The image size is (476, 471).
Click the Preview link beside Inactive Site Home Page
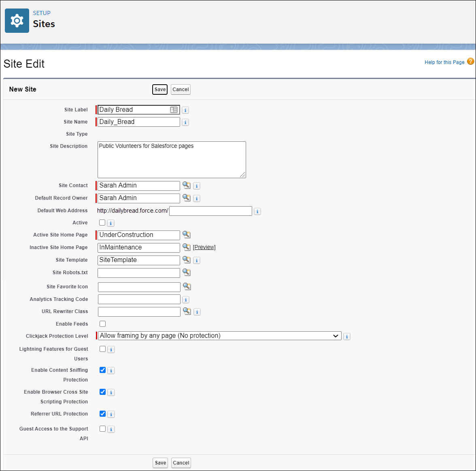pyautogui.click(x=204, y=247)
